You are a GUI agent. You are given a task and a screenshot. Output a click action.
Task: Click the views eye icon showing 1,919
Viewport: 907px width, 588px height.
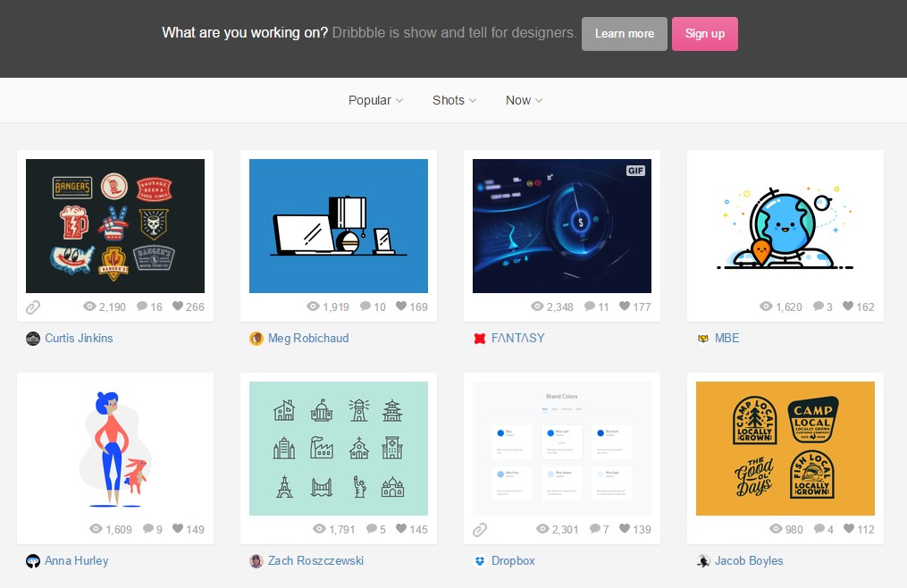[313, 307]
